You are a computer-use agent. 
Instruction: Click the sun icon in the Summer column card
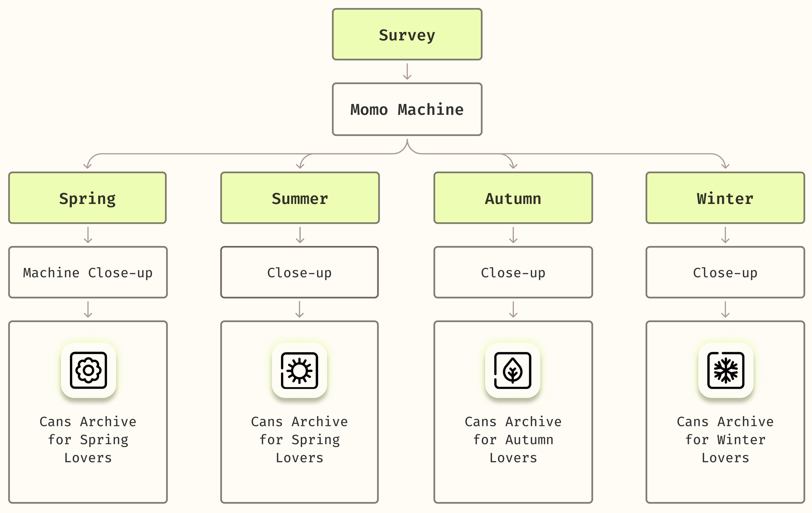coord(299,370)
